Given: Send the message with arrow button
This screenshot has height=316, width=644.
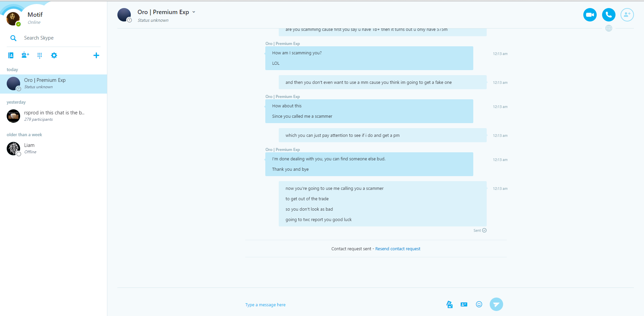Looking at the screenshot, I should pos(496,304).
